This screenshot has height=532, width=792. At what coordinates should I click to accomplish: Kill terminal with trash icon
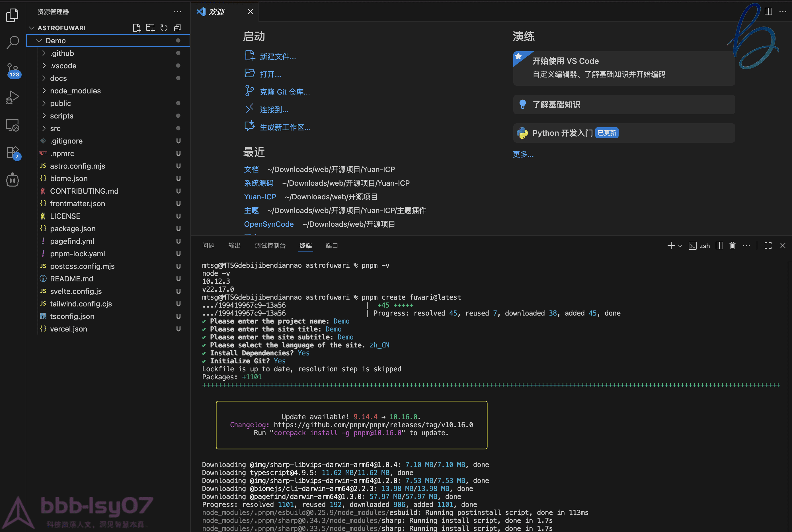pyautogui.click(x=732, y=246)
